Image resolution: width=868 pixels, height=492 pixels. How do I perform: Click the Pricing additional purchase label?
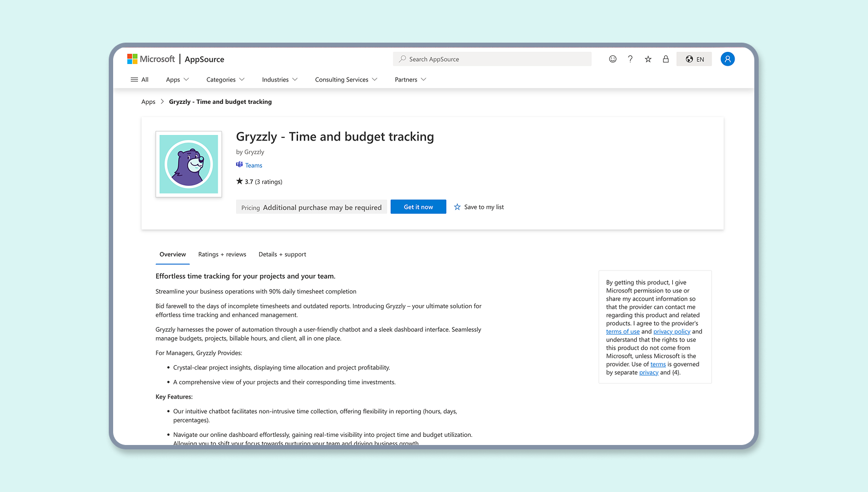coord(312,207)
